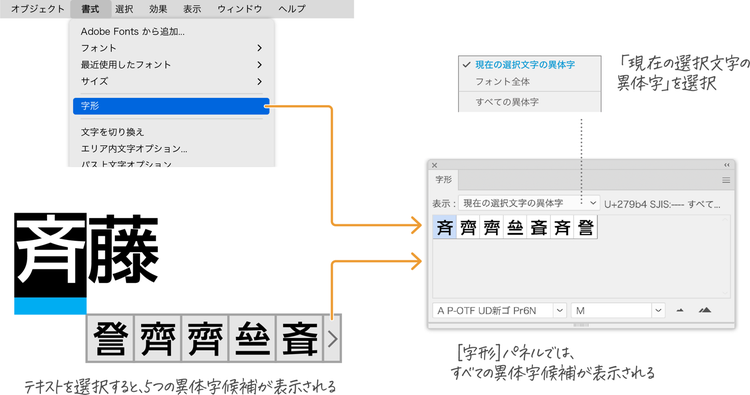750x395 pixels.
Task: Click the small-mountain glyph zoom out icon
Action: click(680, 310)
